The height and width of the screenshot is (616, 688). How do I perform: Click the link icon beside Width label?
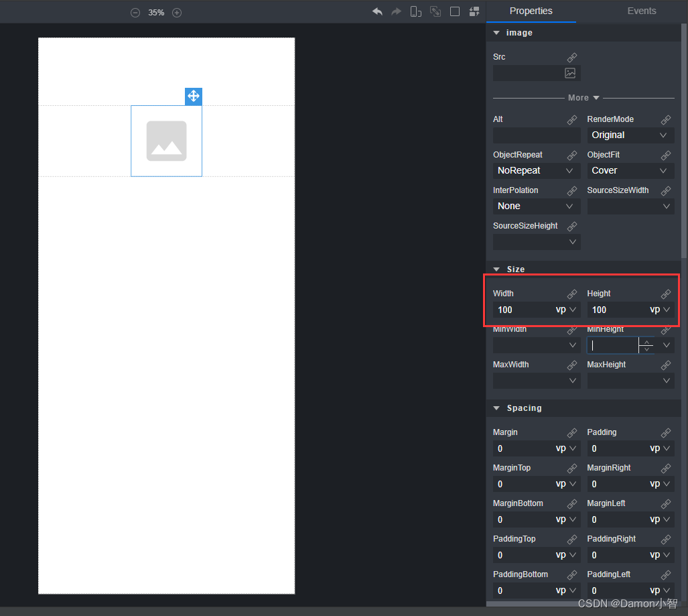pyautogui.click(x=572, y=294)
